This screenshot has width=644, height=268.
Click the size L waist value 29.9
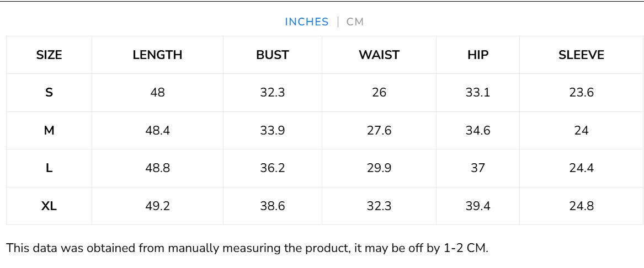tap(379, 168)
